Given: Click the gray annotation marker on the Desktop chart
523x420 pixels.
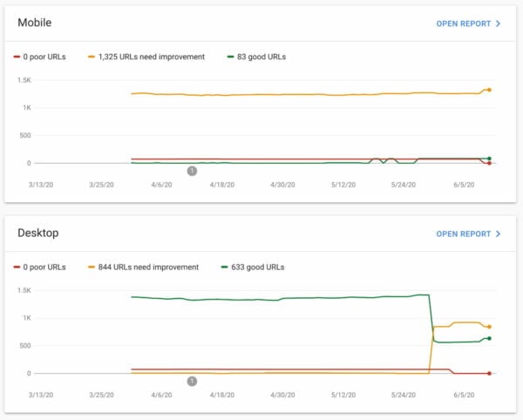Looking at the screenshot, I should 192,381.
